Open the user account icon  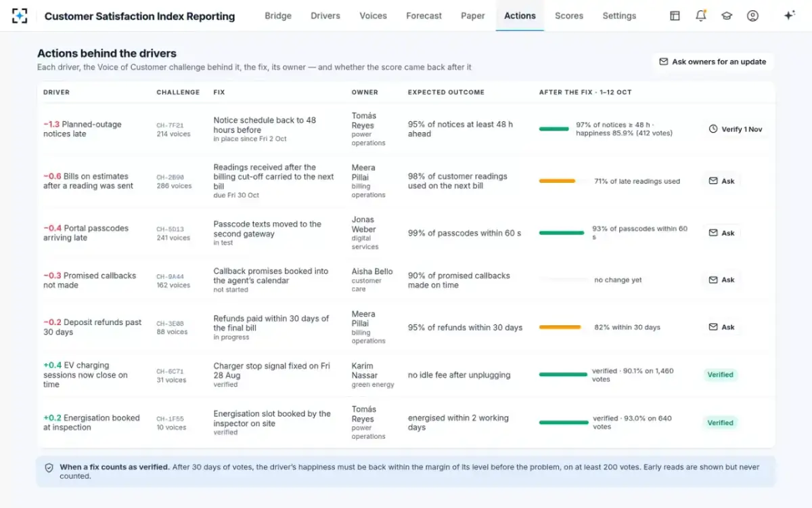click(x=752, y=16)
